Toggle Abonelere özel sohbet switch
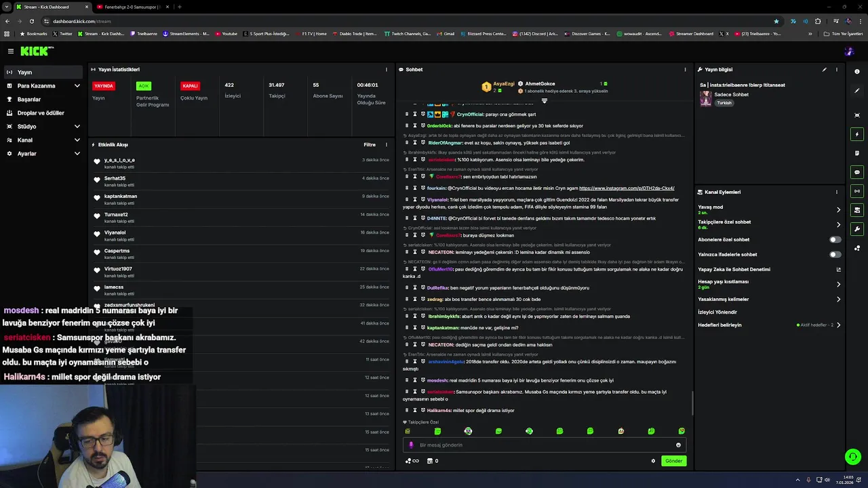 835,239
